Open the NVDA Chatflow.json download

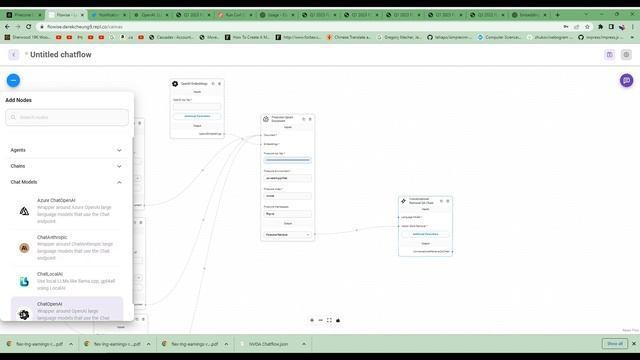coord(268,344)
